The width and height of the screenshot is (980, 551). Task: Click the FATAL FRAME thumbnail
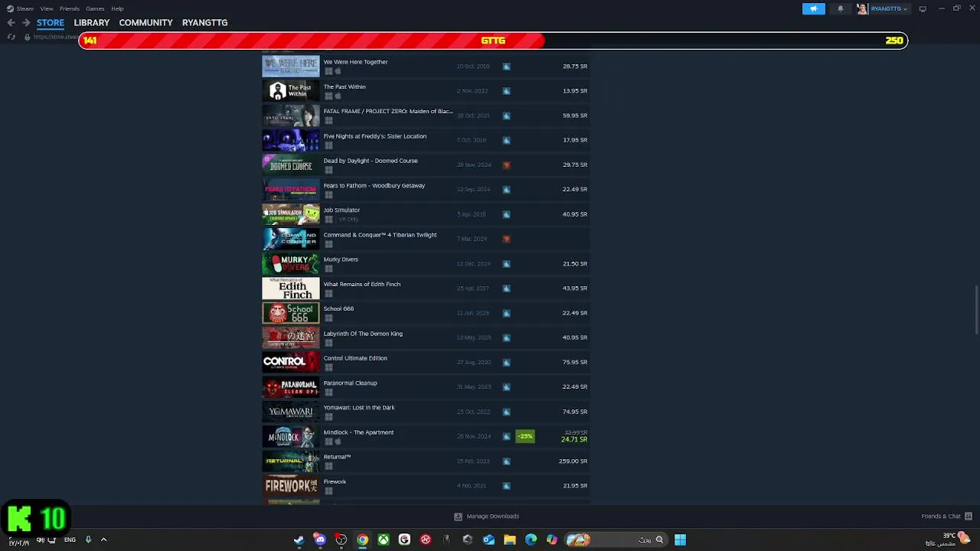(291, 116)
